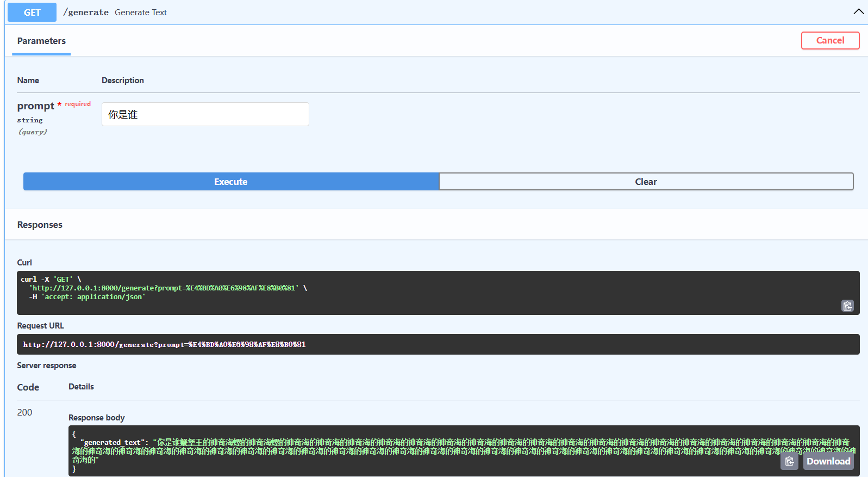868x477 pixels.
Task: Copy the curl command to clipboard
Action: pos(847,306)
